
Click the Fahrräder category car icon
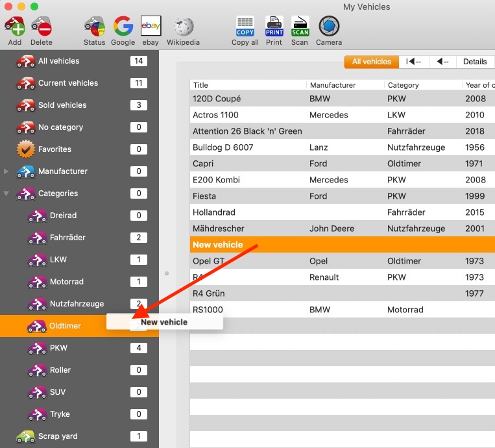[37, 238]
